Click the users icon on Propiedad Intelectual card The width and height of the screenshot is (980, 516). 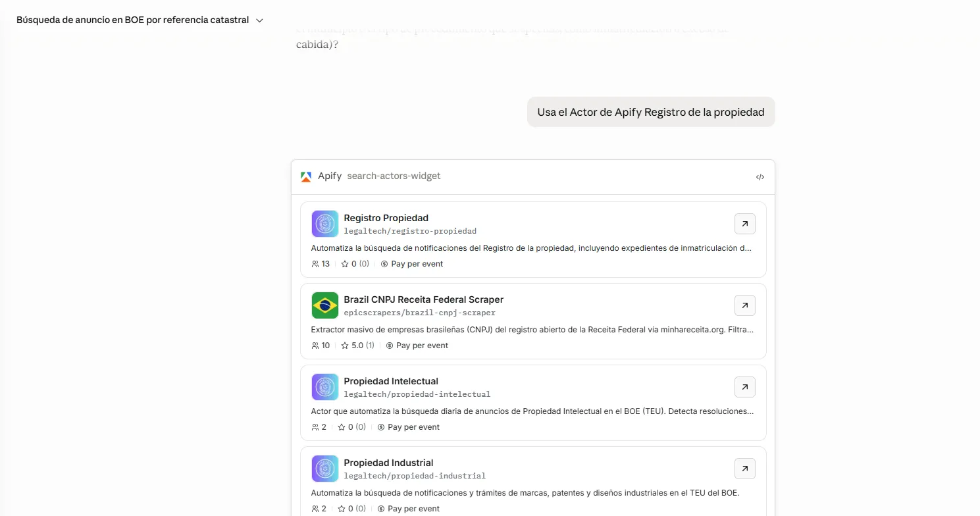tap(315, 427)
